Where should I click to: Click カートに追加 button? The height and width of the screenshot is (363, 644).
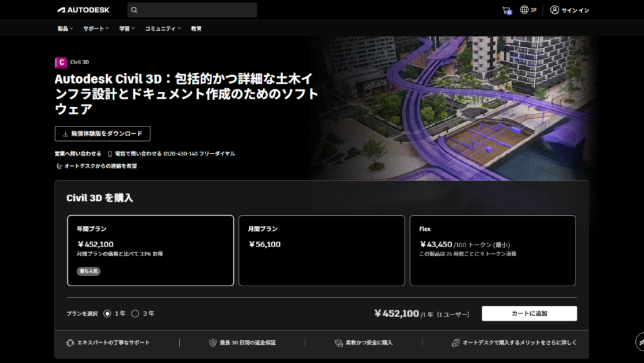click(530, 314)
